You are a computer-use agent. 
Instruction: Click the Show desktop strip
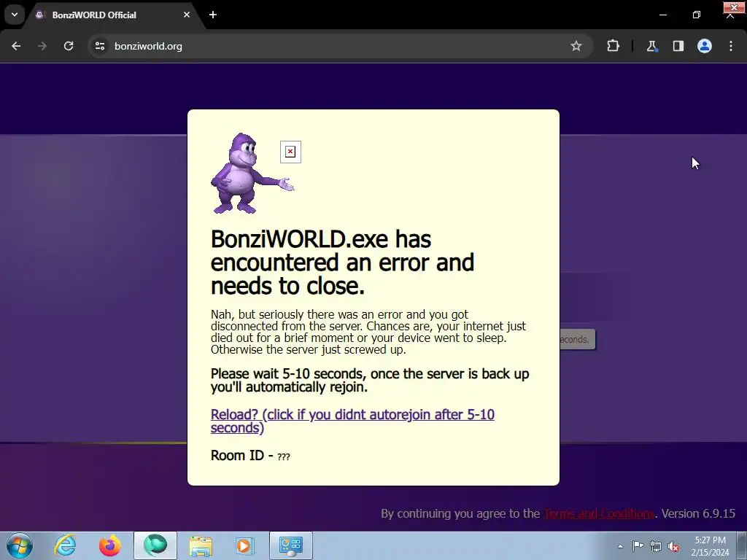(x=741, y=545)
